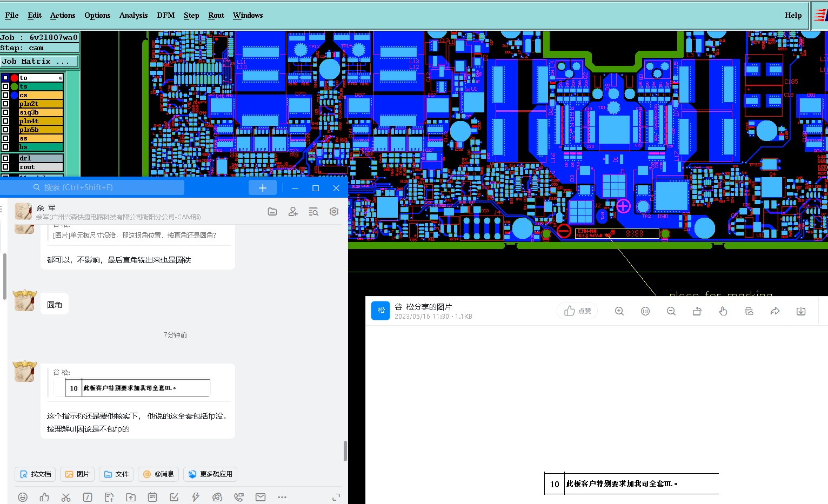Open the Edit menu

coord(35,15)
